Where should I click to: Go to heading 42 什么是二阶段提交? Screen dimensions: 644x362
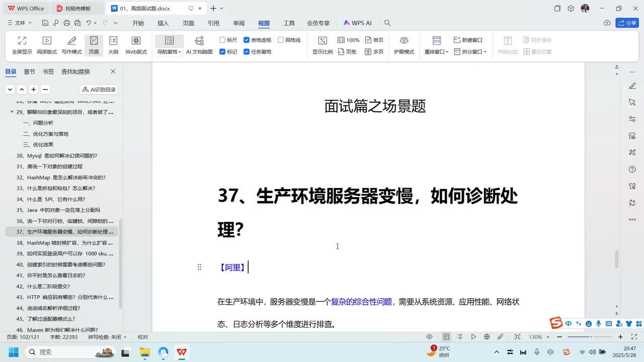pos(43,286)
